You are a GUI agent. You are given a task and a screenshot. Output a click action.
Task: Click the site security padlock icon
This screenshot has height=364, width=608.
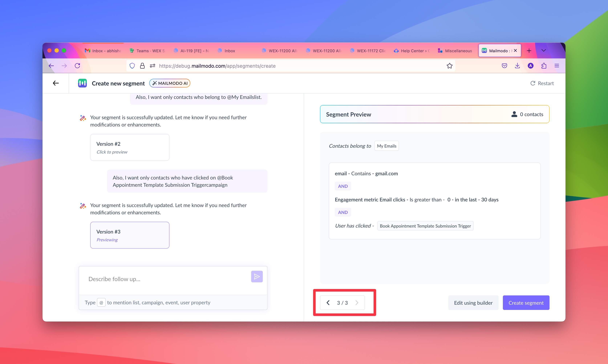point(142,66)
